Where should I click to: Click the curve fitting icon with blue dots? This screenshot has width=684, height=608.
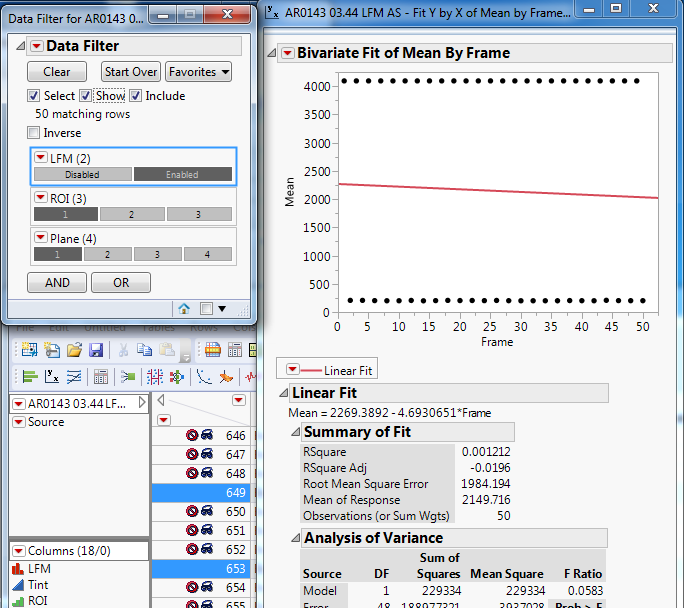(204, 376)
